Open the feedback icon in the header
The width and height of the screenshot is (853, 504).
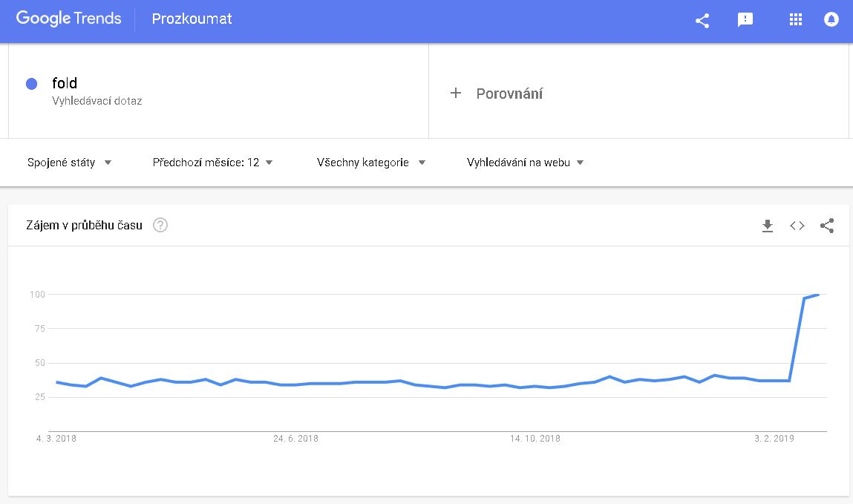coord(745,20)
